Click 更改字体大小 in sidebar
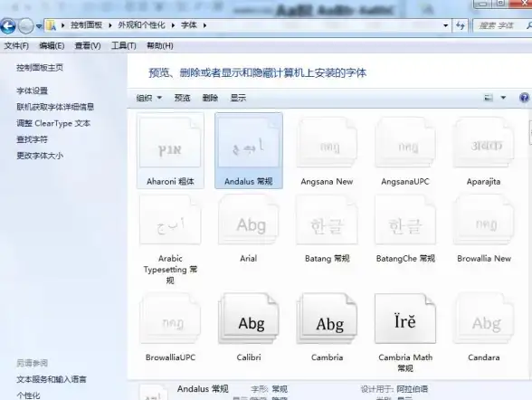 (x=40, y=156)
